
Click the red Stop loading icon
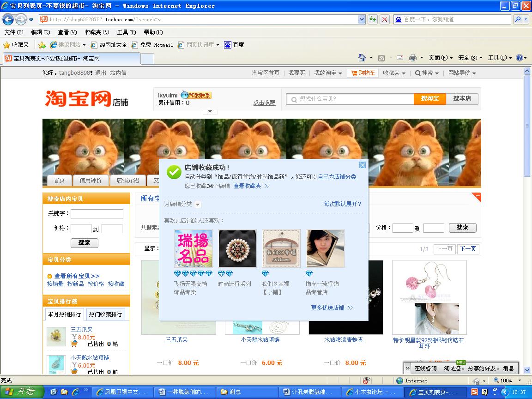point(384,19)
